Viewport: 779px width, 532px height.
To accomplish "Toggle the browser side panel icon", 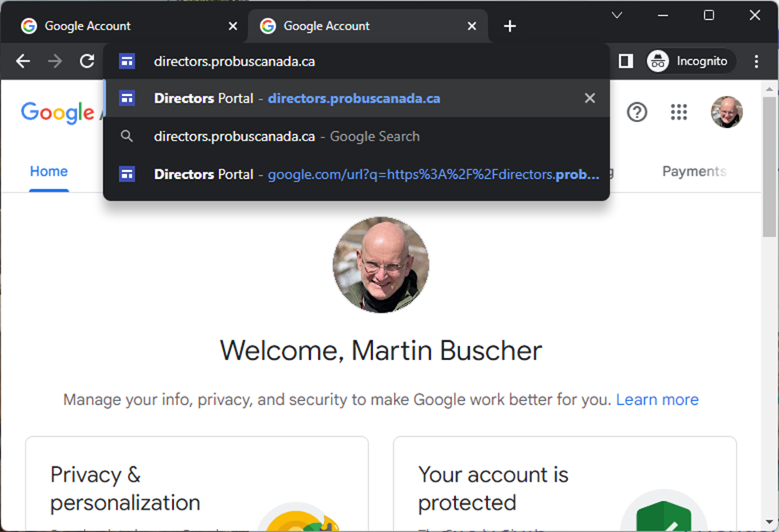I will click(x=626, y=61).
